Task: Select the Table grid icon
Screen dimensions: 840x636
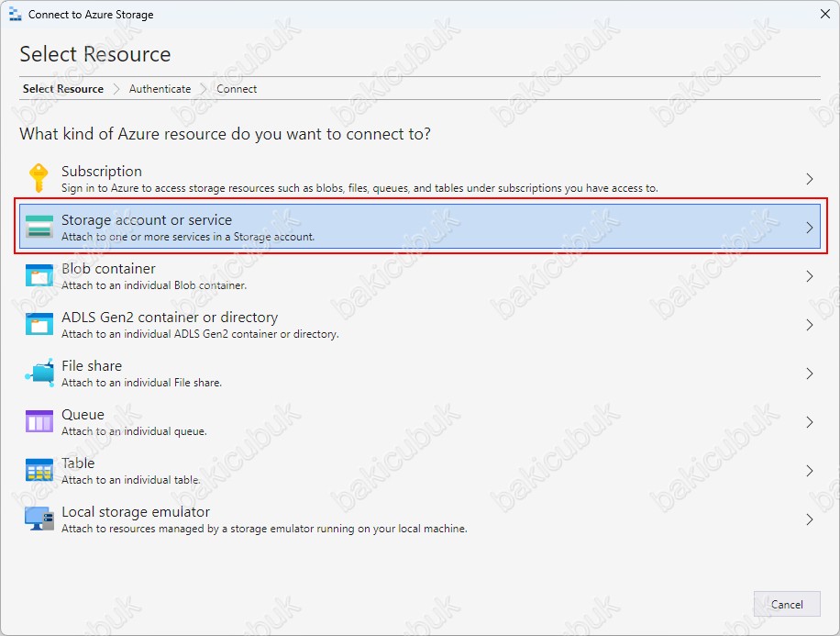Action: click(39, 470)
